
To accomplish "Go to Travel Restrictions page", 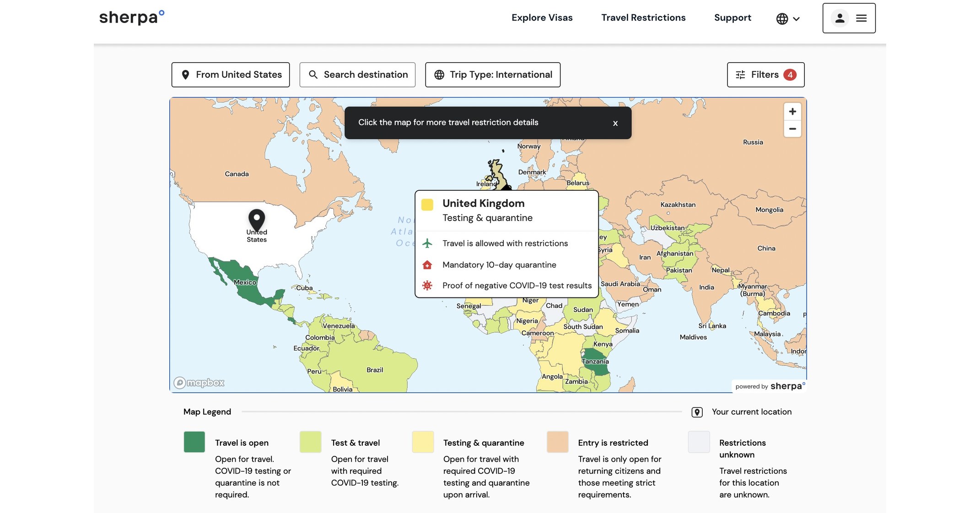I will click(643, 18).
